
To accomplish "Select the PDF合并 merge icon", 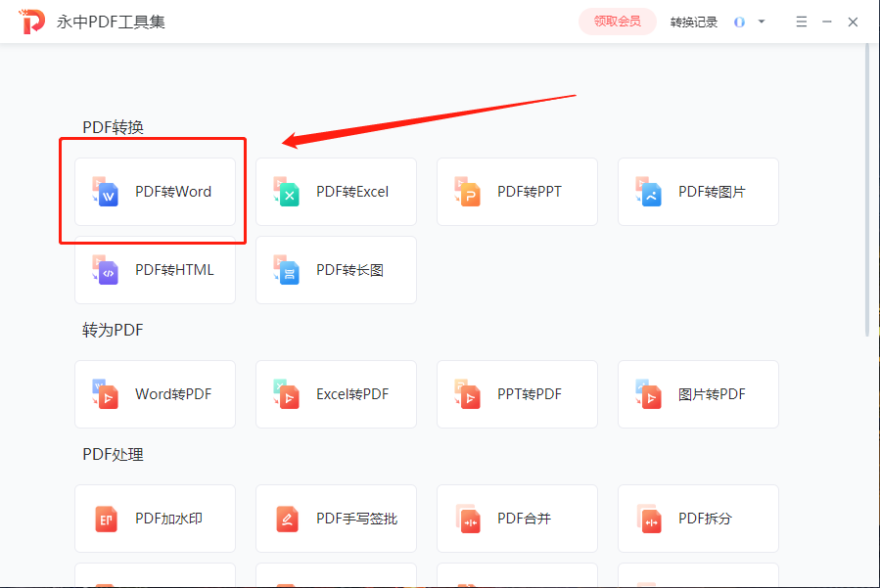I will point(468,519).
